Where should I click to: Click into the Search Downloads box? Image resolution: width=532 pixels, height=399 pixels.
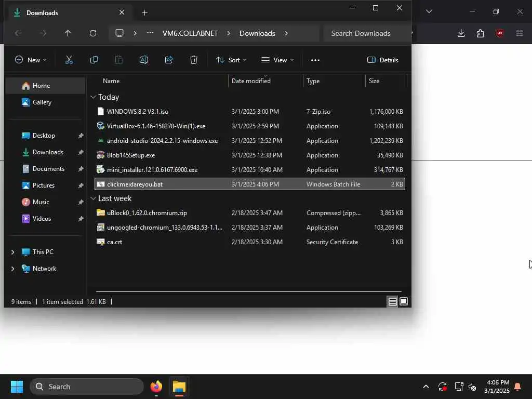coord(367,33)
